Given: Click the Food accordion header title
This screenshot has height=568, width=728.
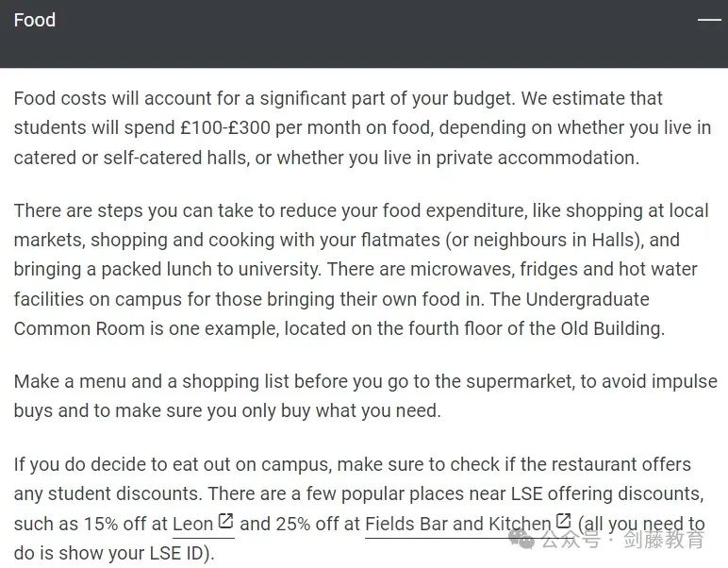Looking at the screenshot, I should pos(34,20).
